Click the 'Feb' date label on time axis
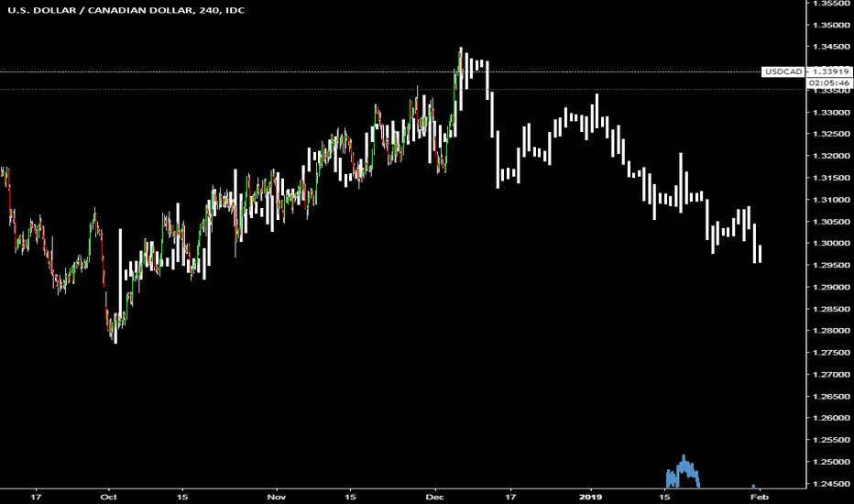This screenshot has width=854, height=504. [760, 497]
